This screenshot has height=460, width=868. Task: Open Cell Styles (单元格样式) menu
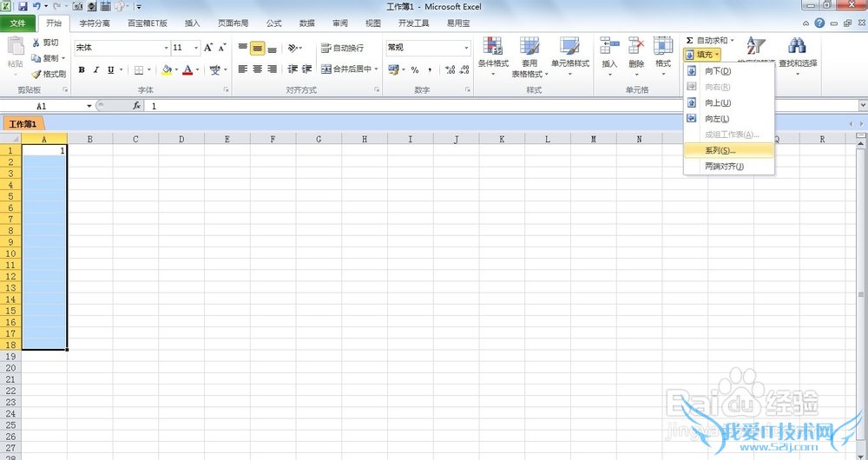[x=569, y=56]
